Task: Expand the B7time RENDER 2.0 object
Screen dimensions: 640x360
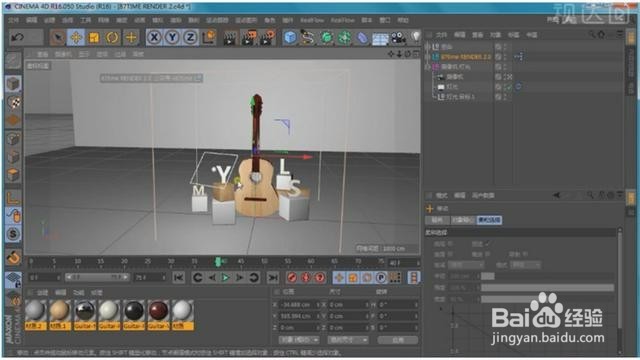Action: pos(428,57)
